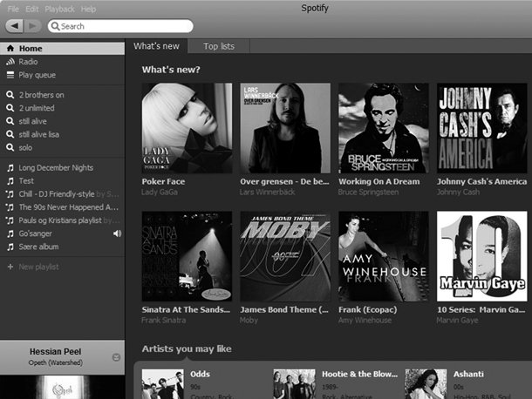Click the back navigation arrow
Screen dimensions: 532x399
click(15, 26)
